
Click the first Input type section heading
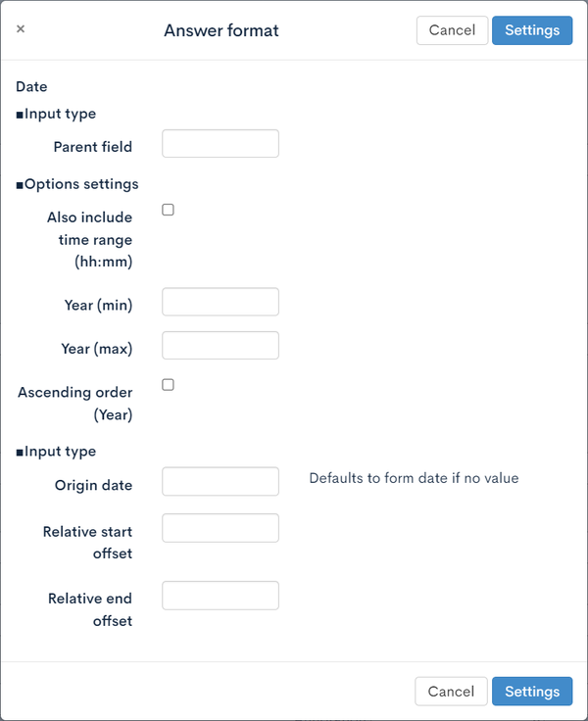coord(56,114)
